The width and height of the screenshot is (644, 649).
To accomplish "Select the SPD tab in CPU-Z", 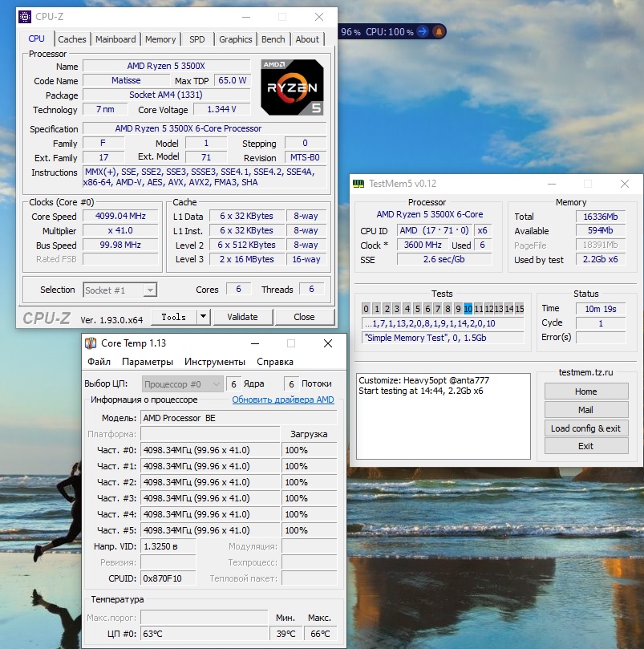I will (x=197, y=39).
